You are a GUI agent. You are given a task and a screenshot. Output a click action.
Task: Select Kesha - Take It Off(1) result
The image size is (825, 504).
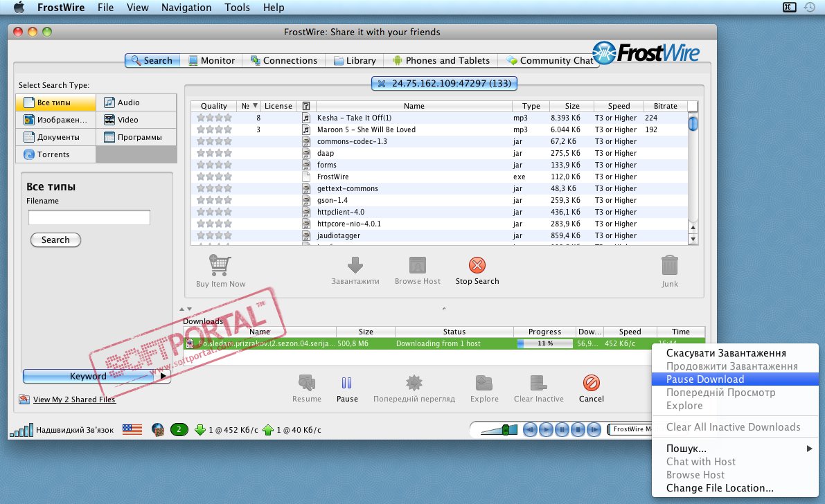pyautogui.click(x=439, y=118)
